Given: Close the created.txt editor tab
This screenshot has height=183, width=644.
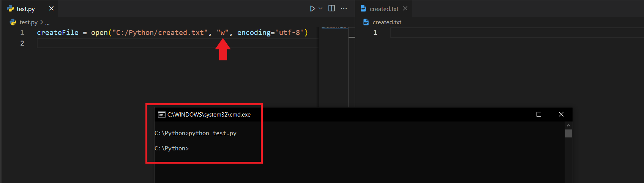Looking at the screenshot, I should (405, 8).
